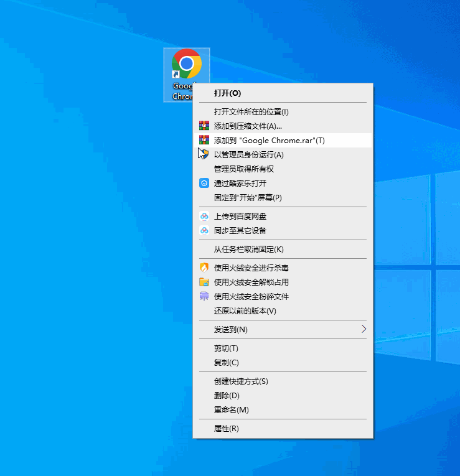The height and width of the screenshot is (476, 460).
Task: Choose 固定到"开始"屏幕(P)
Action: click(248, 198)
